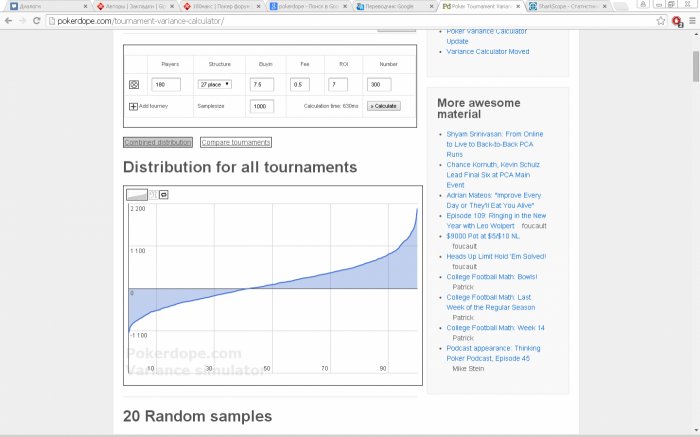Click the Number input field with 300
The width and height of the screenshot is (700, 437).
pyautogui.click(x=379, y=84)
